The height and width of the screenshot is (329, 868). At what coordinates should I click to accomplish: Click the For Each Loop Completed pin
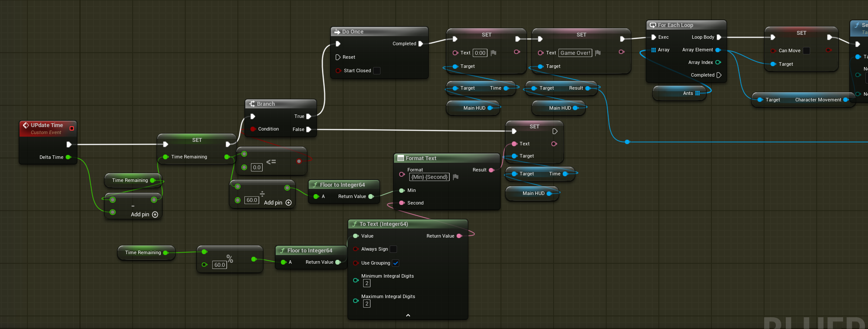pyautogui.click(x=719, y=75)
